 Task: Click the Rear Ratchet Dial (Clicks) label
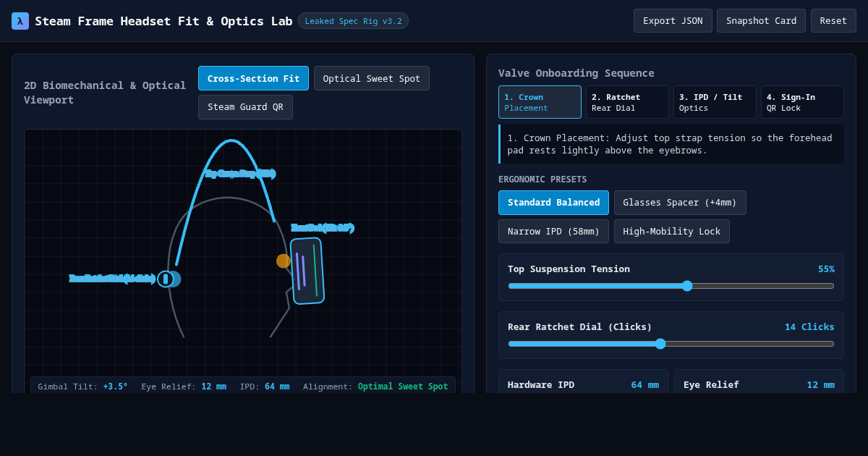[579, 326]
